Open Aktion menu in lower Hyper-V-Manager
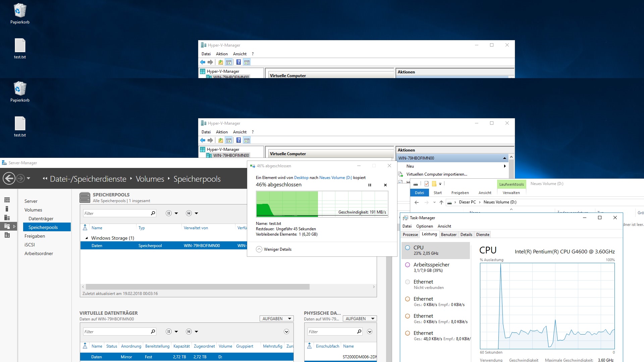 [x=222, y=132]
